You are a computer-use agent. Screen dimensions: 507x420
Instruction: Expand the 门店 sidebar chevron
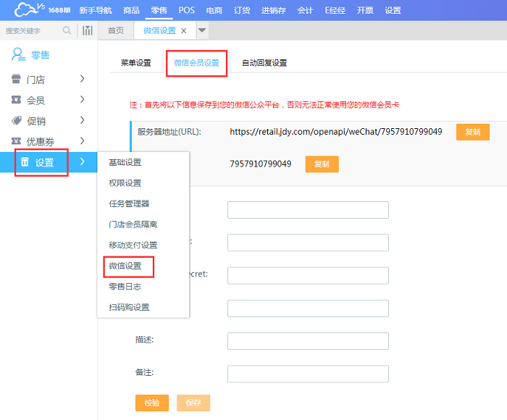tap(83, 79)
